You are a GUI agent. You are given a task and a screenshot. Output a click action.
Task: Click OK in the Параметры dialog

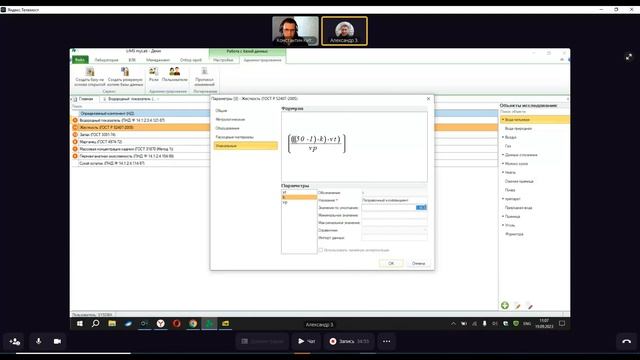pyautogui.click(x=391, y=263)
